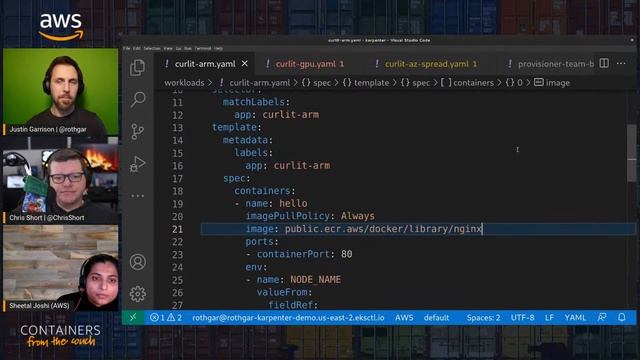Click the Kubernetes context rothgar@rothgar-karpenter-demo
The height and width of the screenshot is (360, 640).
288,317
